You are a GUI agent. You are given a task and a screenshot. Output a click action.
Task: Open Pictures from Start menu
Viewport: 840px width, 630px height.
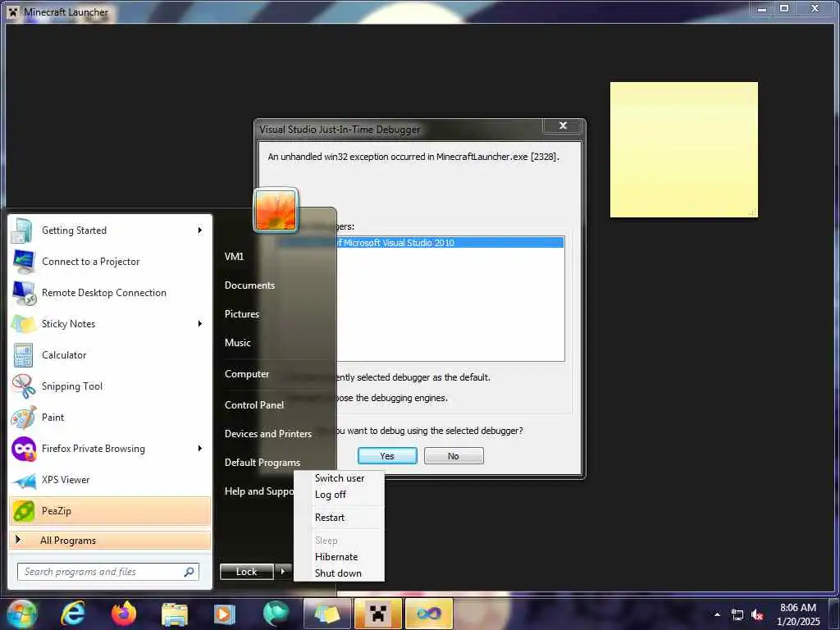point(242,314)
